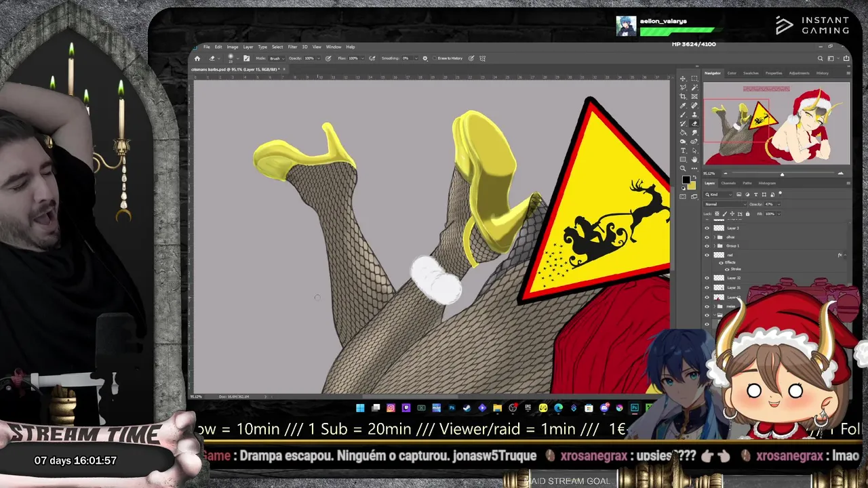Viewport: 868px width, 488px height.
Task: Select the Eraser tool in the toolbox
Action: pos(694,123)
